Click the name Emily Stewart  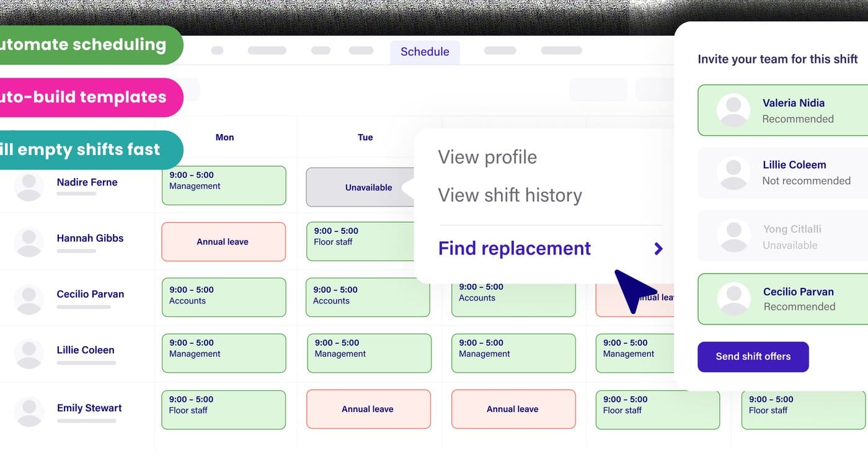[x=89, y=408]
